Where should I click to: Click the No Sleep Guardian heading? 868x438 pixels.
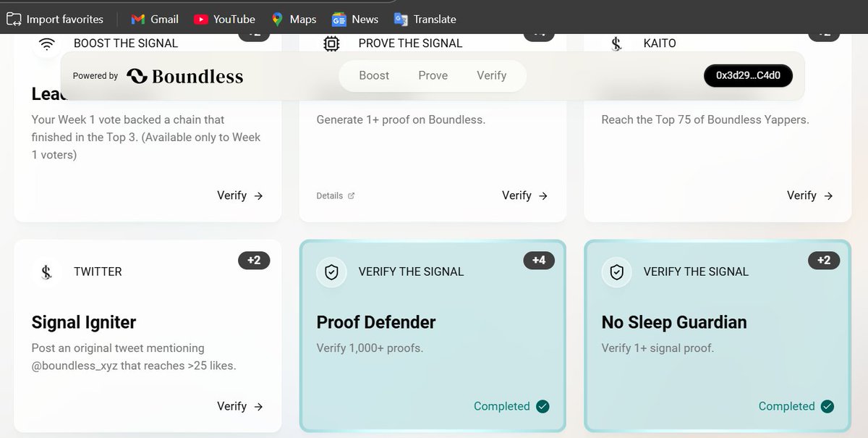click(x=674, y=322)
